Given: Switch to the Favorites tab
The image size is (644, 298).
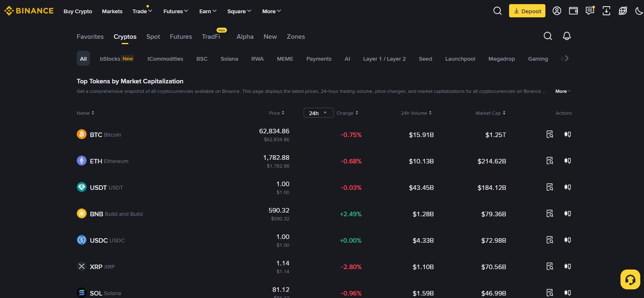Looking at the screenshot, I should pos(90,36).
